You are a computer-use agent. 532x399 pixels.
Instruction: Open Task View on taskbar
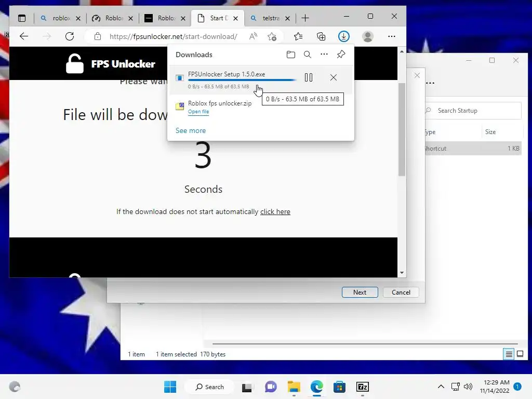(247, 387)
